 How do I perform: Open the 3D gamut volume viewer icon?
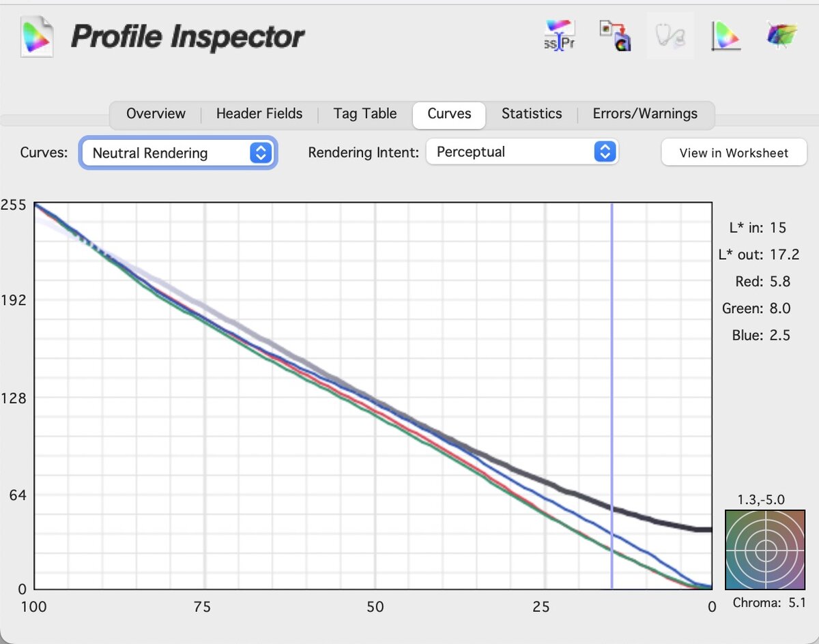781,35
